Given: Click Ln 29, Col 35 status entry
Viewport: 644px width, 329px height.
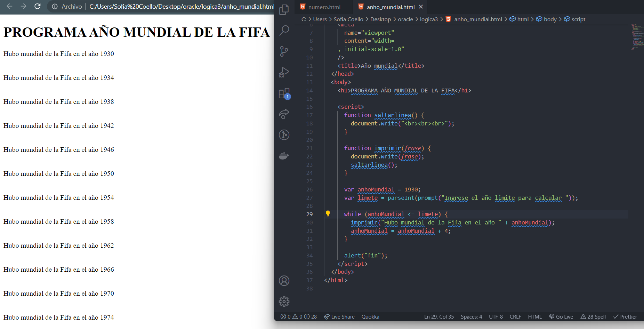Looking at the screenshot, I should (x=439, y=317).
